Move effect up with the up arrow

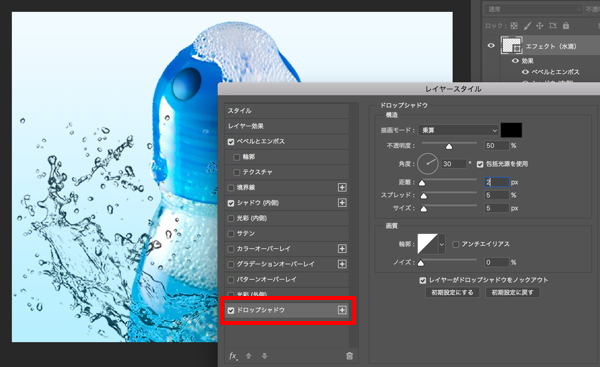pos(249,356)
